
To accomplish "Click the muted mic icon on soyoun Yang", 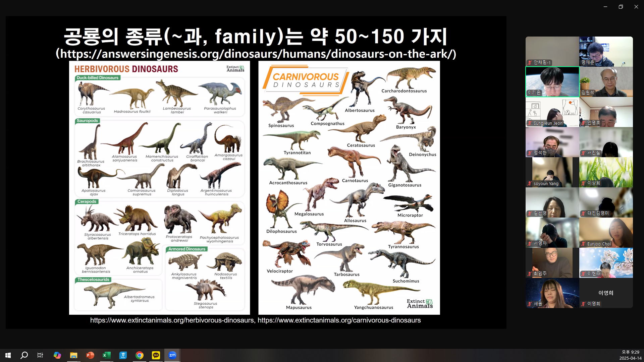I will tap(530, 184).
